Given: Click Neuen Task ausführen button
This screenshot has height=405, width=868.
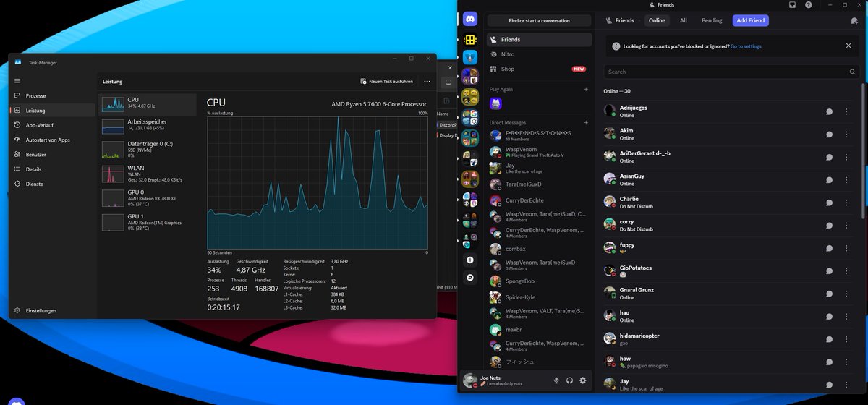Looking at the screenshot, I should coord(387,82).
